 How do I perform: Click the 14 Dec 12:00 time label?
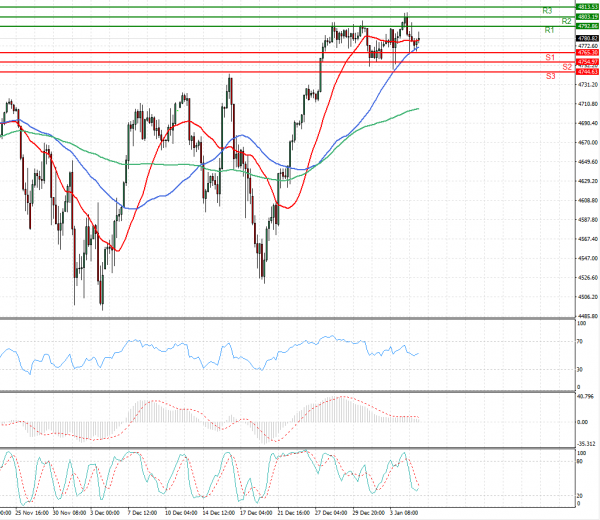[218, 512]
